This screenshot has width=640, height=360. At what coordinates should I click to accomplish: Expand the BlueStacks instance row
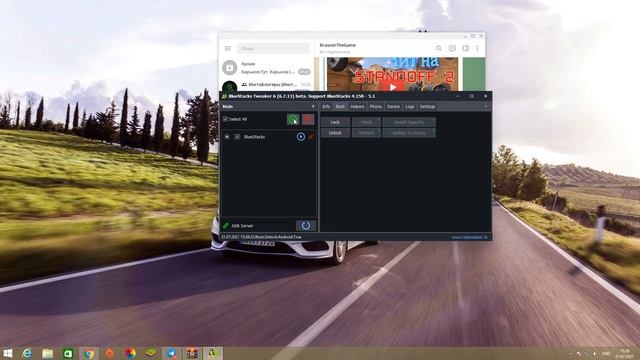(227, 137)
